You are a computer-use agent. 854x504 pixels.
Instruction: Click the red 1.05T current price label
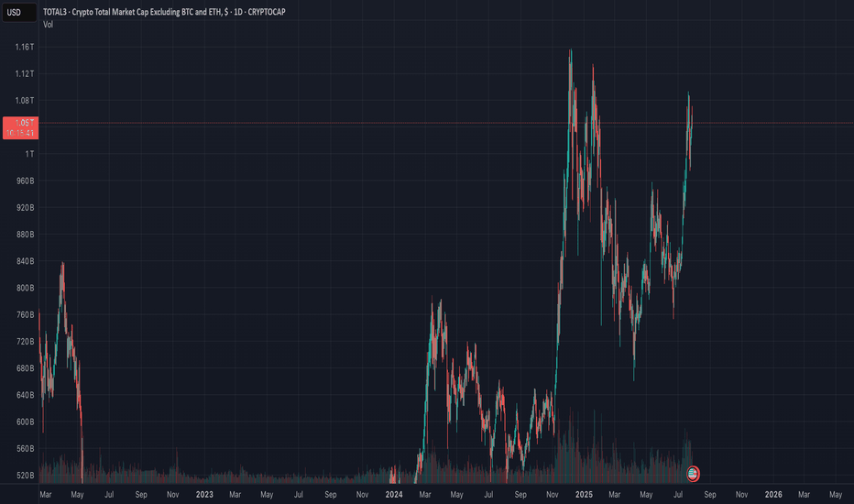tap(21, 127)
